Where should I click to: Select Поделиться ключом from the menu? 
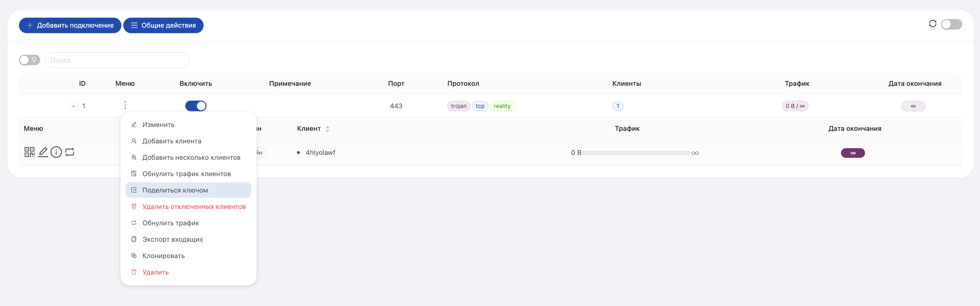click(x=175, y=190)
